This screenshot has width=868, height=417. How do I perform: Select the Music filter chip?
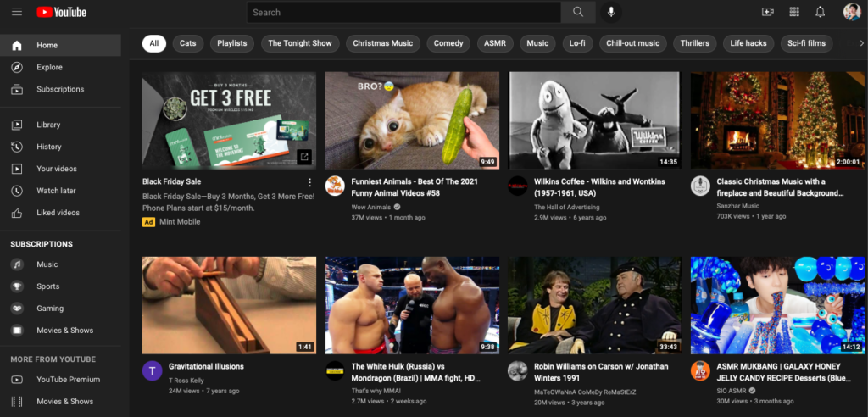pos(537,43)
